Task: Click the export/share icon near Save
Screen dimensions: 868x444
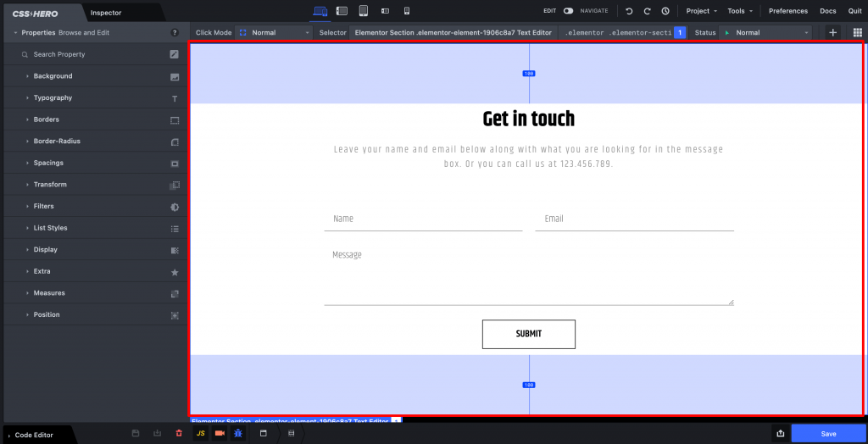Action: tap(781, 434)
